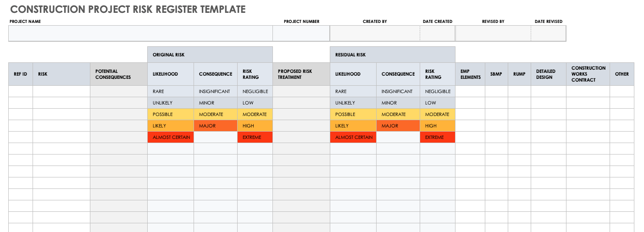Click the SBMP column header
The image size is (644, 232).
tap(496, 74)
